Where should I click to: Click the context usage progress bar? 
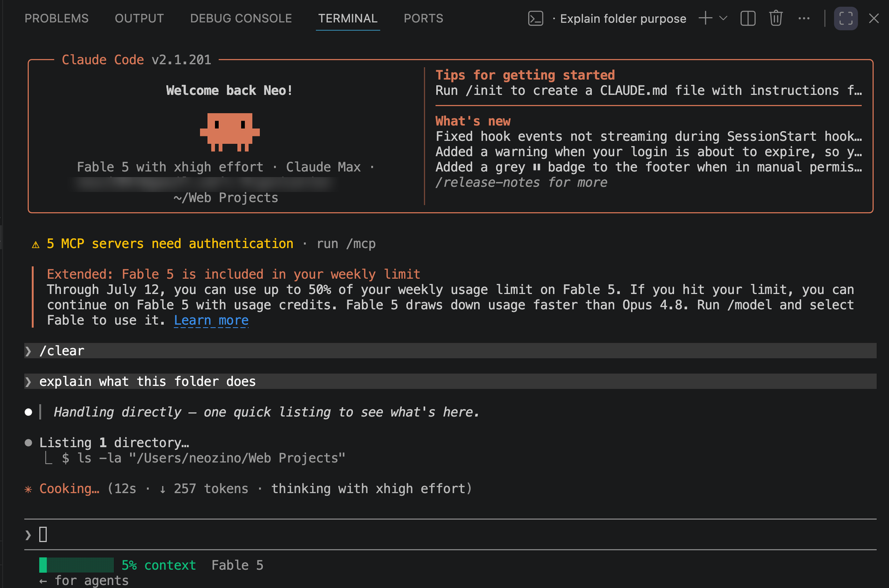coord(76,565)
